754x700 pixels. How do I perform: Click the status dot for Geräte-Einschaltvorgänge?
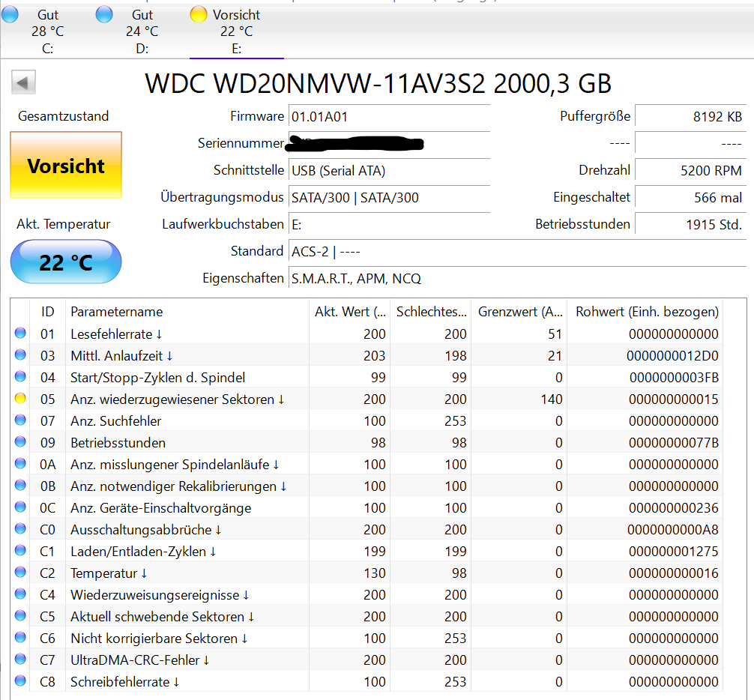[x=20, y=507]
